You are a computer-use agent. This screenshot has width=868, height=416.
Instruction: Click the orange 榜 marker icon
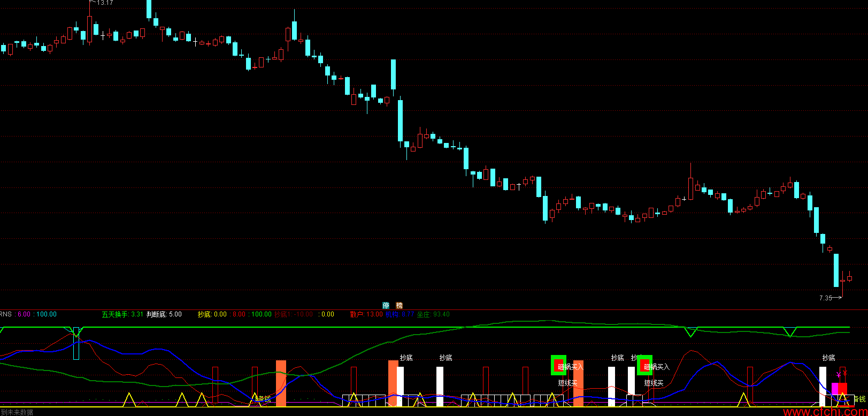[x=399, y=305]
